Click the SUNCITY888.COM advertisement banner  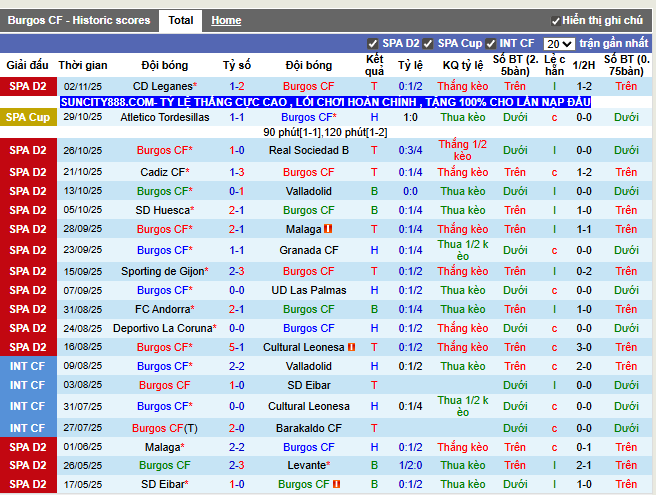tap(325, 102)
